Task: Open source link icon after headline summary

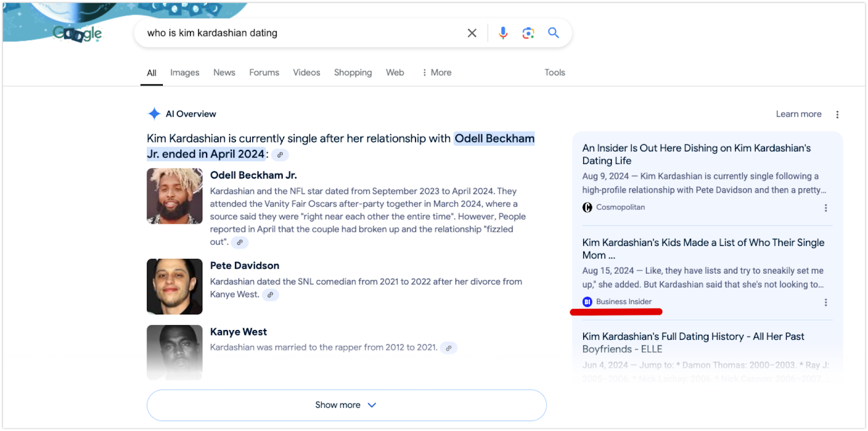Action: (280, 155)
